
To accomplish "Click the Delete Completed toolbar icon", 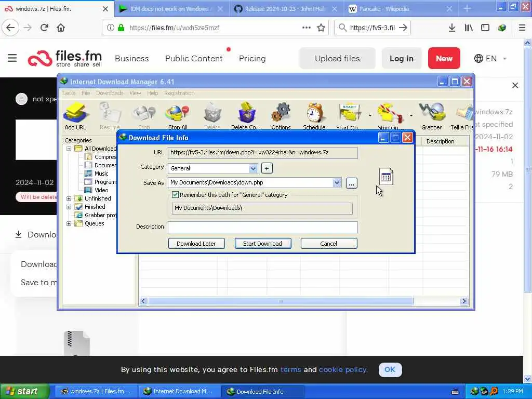I will 246,116.
